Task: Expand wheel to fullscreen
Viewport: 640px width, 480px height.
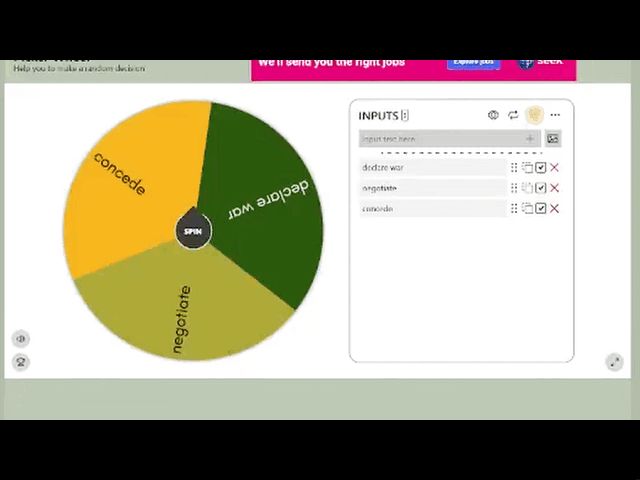Action: click(615, 362)
